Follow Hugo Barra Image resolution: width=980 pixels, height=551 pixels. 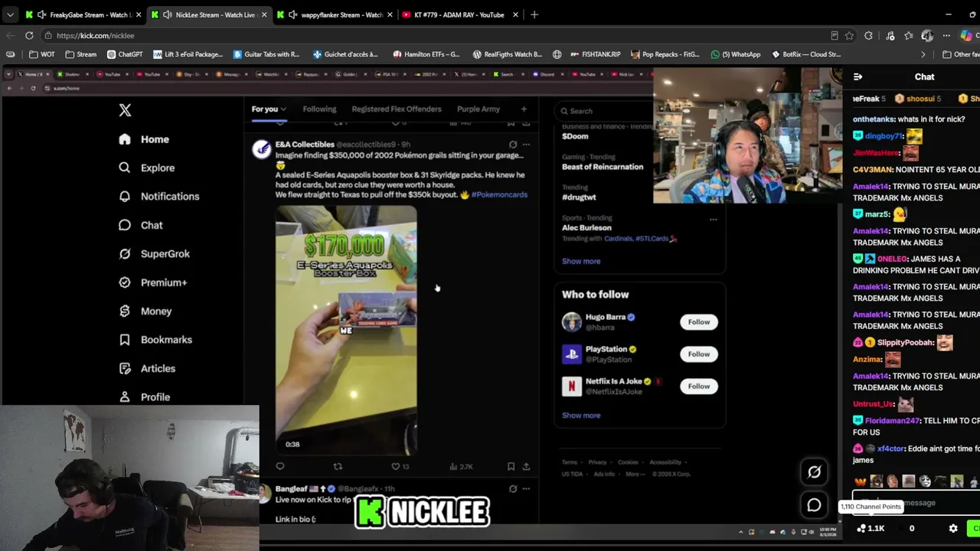[x=699, y=322]
